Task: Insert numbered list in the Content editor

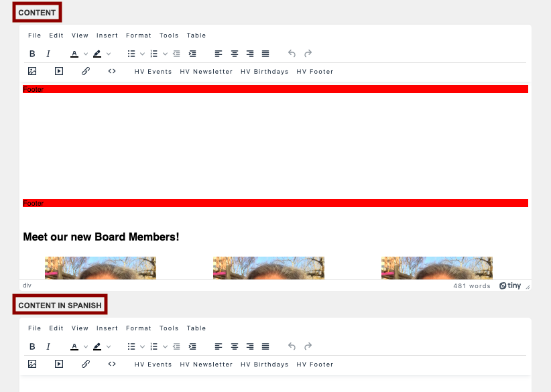Action: (154, 54)
